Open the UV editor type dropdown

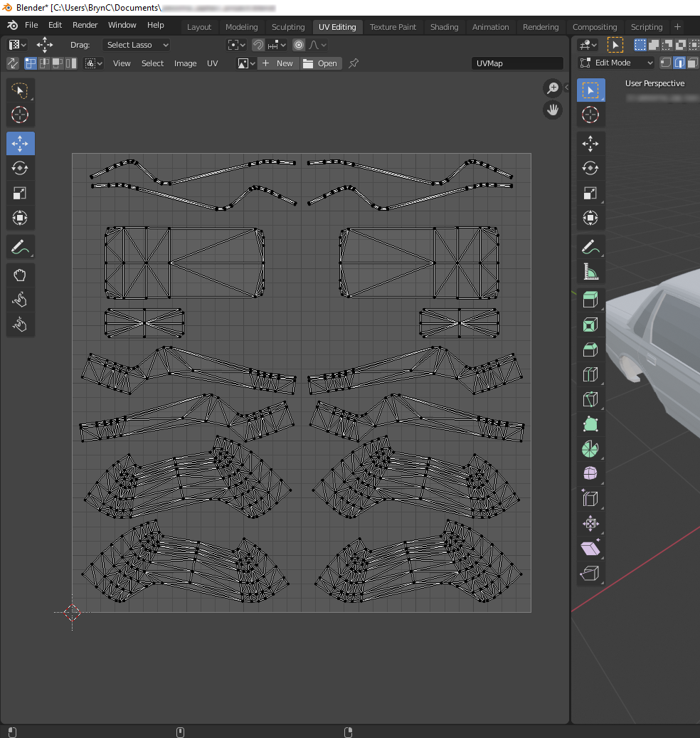17,45
